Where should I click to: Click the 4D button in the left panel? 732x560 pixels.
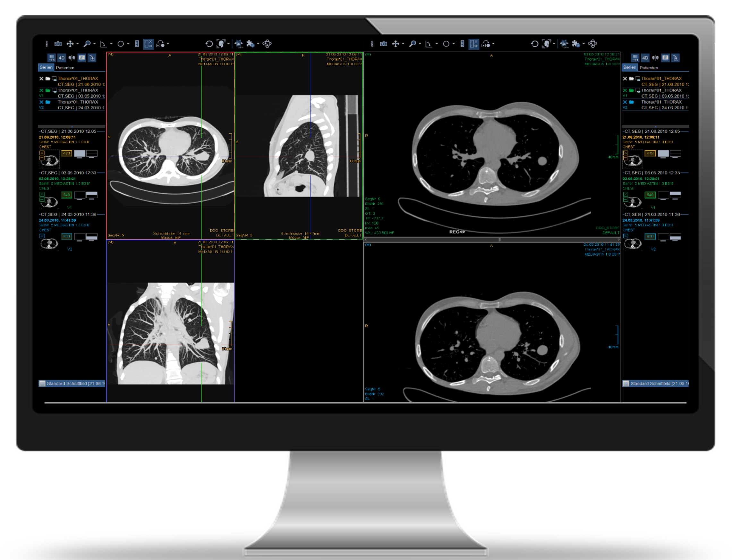click(62, 58)
